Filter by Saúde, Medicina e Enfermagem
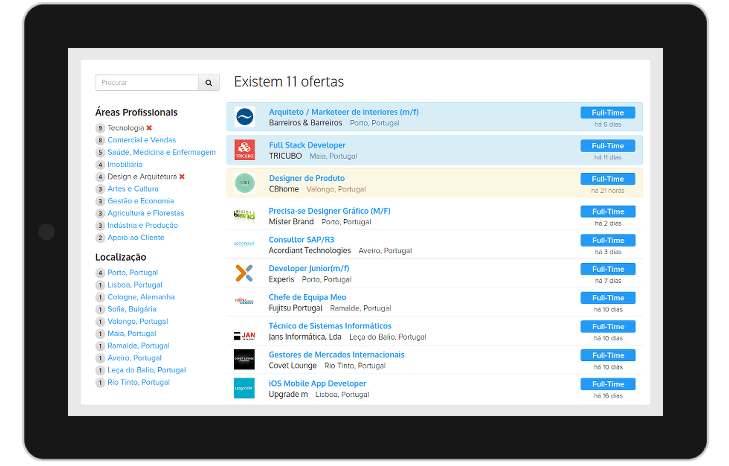Viewport: 729px width, 466px height. (x=161, y=152)
